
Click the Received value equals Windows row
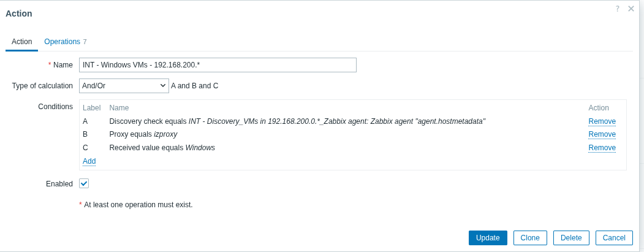pyautogui.click(x=162, y=148)
